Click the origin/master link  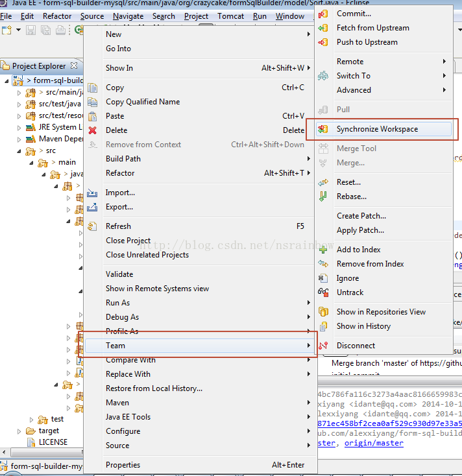point(374,443)
